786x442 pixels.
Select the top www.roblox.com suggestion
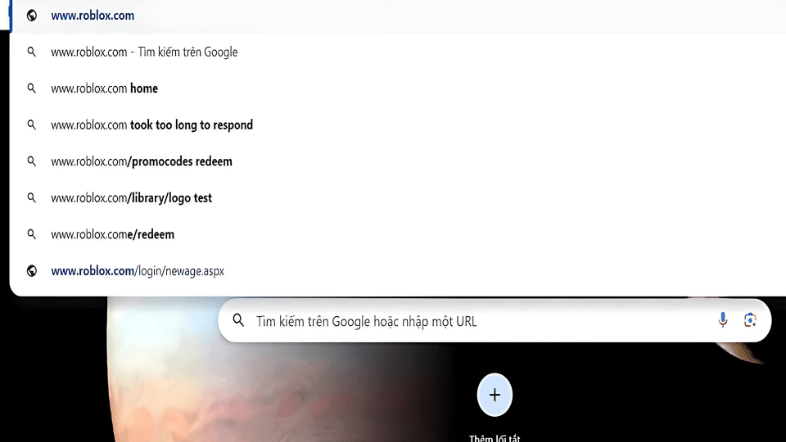[398, 16]
